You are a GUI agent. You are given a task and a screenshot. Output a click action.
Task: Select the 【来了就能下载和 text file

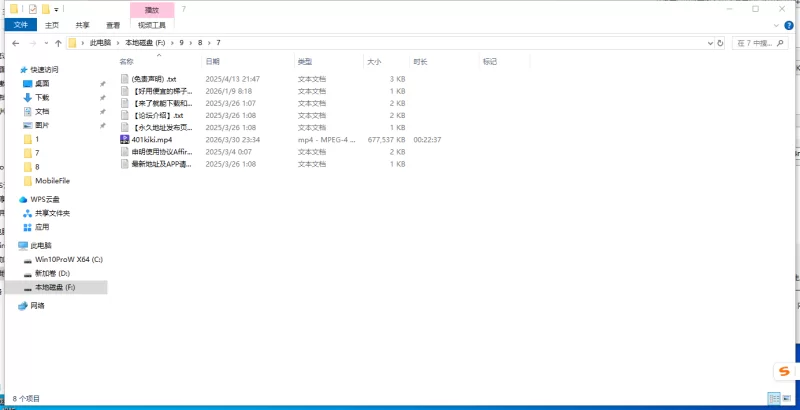point(161,104)
